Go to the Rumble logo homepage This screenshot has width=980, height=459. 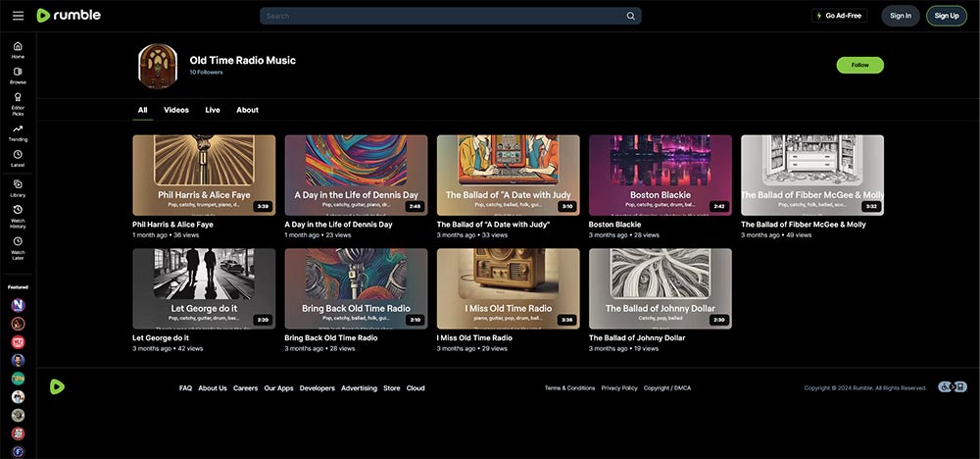[x=69, y=16]
